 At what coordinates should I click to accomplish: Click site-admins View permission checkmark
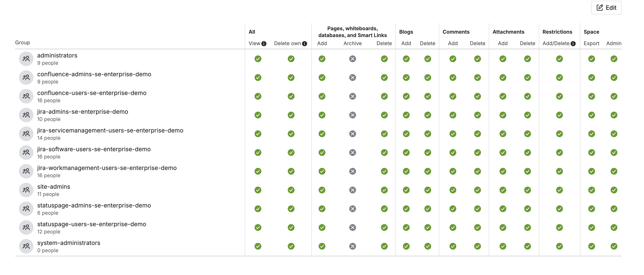258,190
